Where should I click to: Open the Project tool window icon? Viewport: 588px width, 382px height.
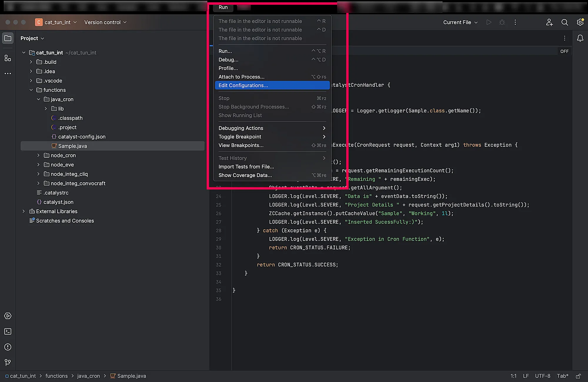click(8, 38)
